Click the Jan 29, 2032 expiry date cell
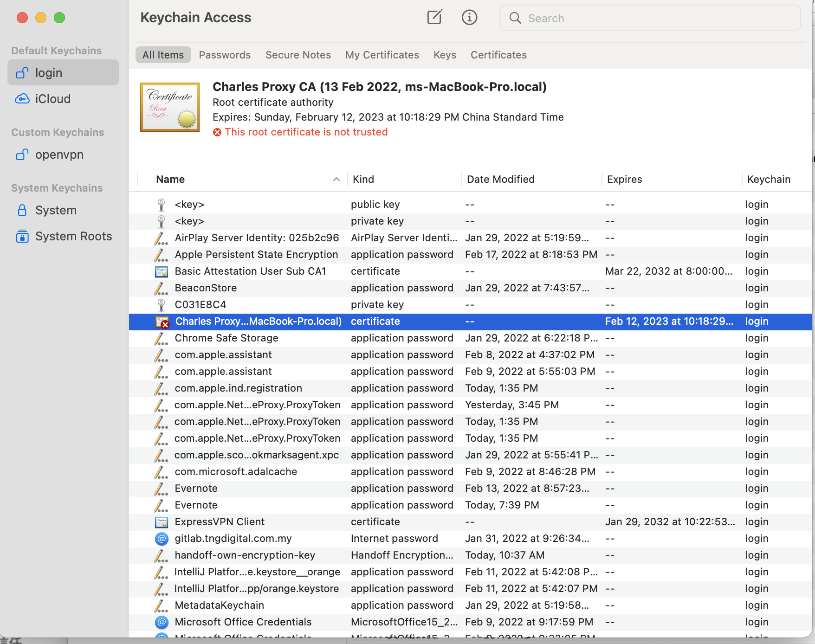 point(670,522)
